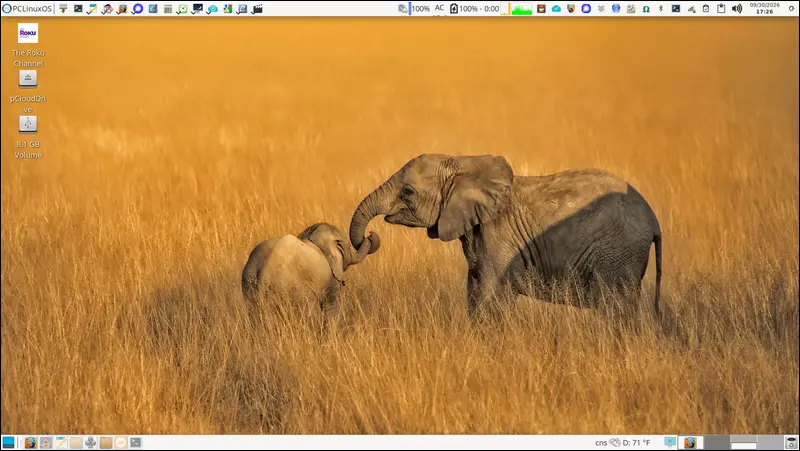The width and height of the screenshot is (800, 451).
Task: Click the text editor launcher in the bottom panel
Action: point(61,442)
